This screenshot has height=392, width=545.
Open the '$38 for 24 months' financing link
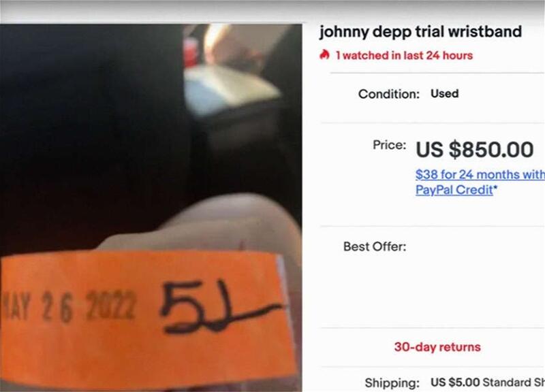tap(480, 174)
